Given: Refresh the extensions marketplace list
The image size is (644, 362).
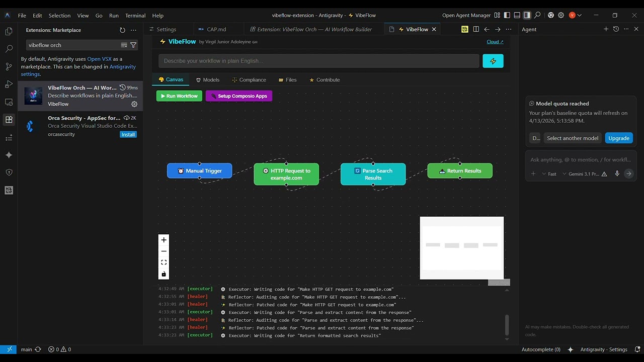Looking at the screenshot, I should 122,30.
